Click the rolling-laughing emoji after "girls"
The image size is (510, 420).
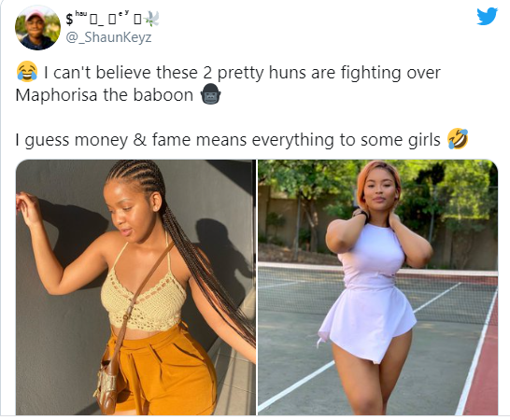tap(458, 139)
